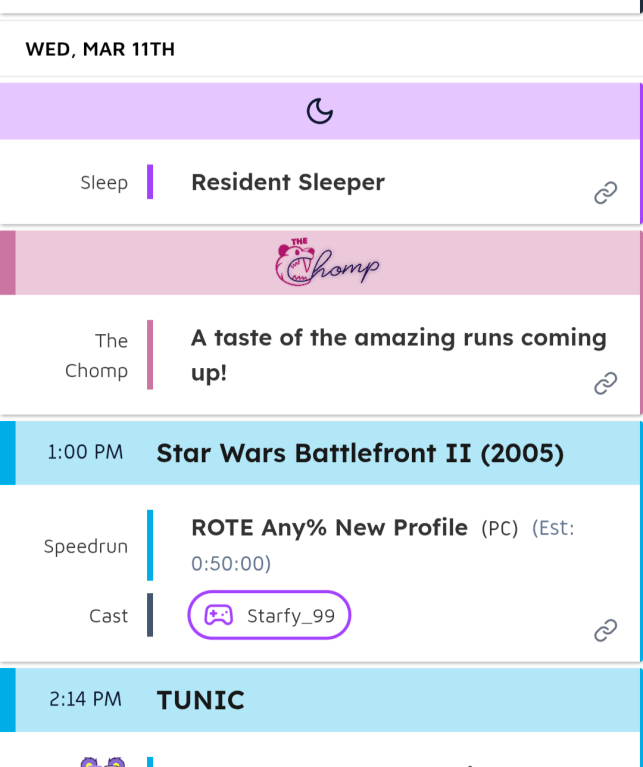Click the estimate 0:50:00 text
Viewport: 643px width, 767px height.
(231, 564)
